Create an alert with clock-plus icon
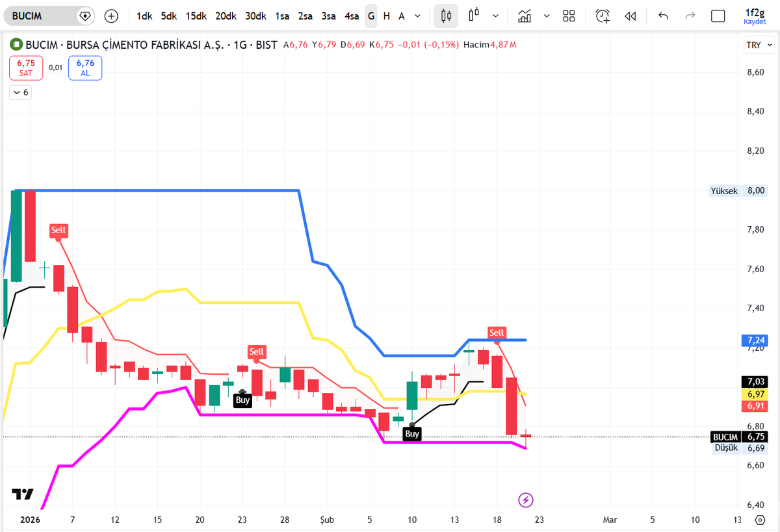 pyautogui.click(x=604, y=16)
